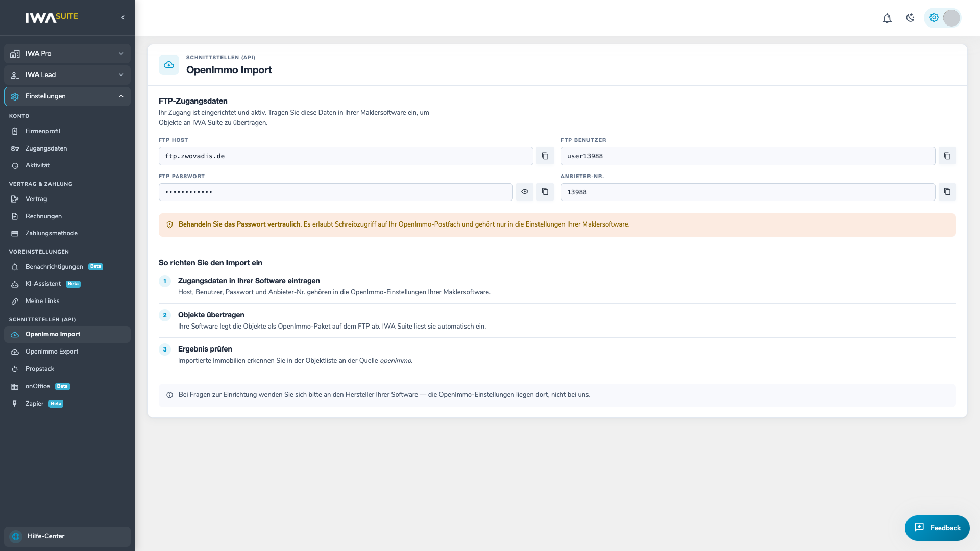Screen dimensions: 980x551
Task: Click the 'FTP-Zugangsdaten' heading
Action: tap(193, 101)
